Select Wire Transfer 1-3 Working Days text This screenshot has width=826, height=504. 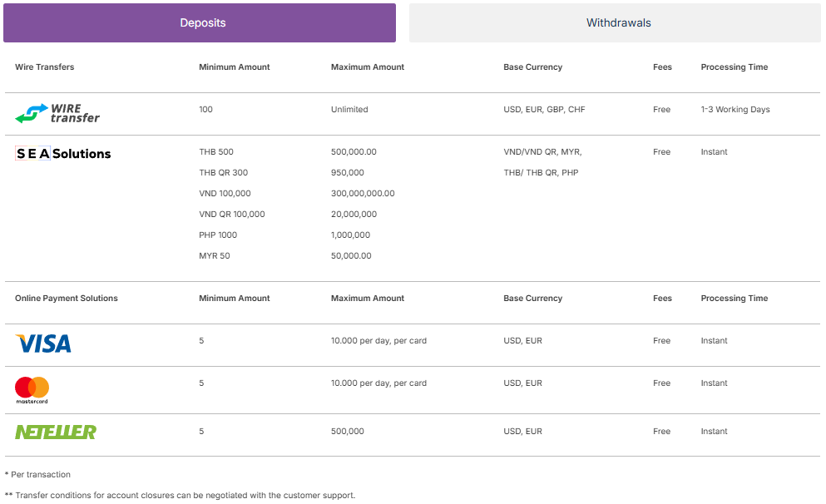[x=734, y=110]
